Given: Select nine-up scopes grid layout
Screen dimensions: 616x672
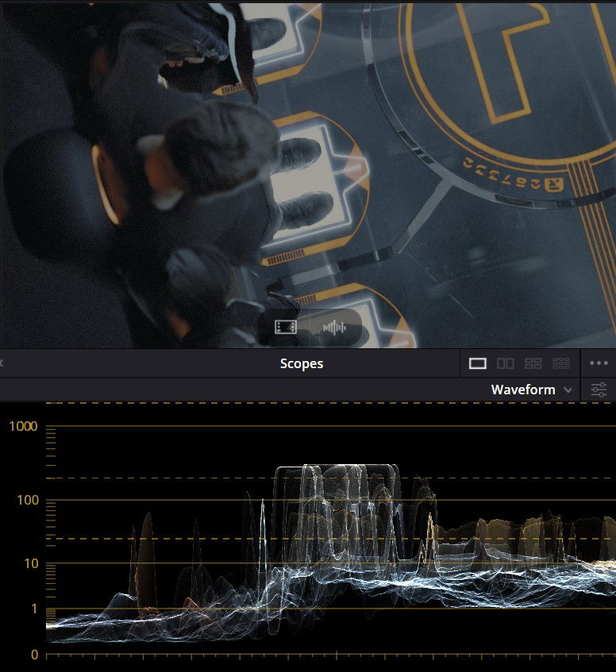Looking at the screenshot, I should 561,363.
